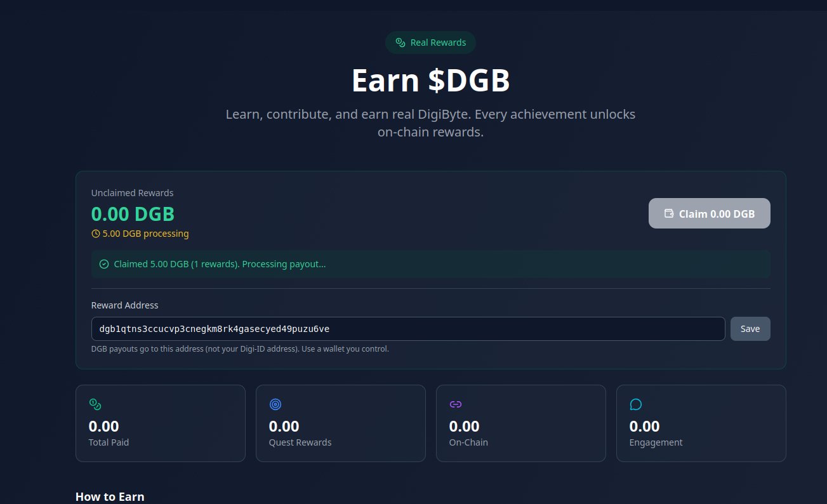Click the coins icon in Real Rewards badge
Image resolution: width=827 pixels, height=504 pixels.
[400, 43]
